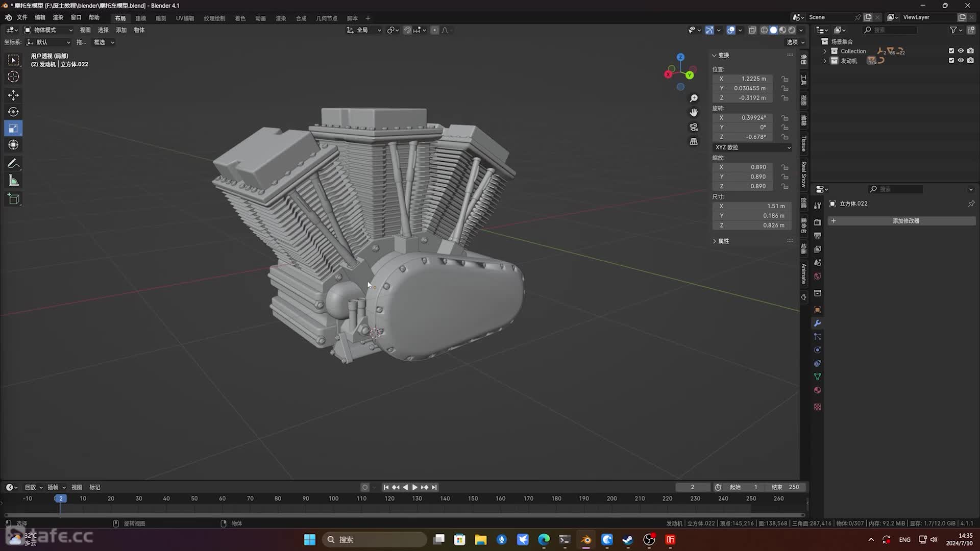Play the animation forward
Screen dimensions: 980x551
414,487
